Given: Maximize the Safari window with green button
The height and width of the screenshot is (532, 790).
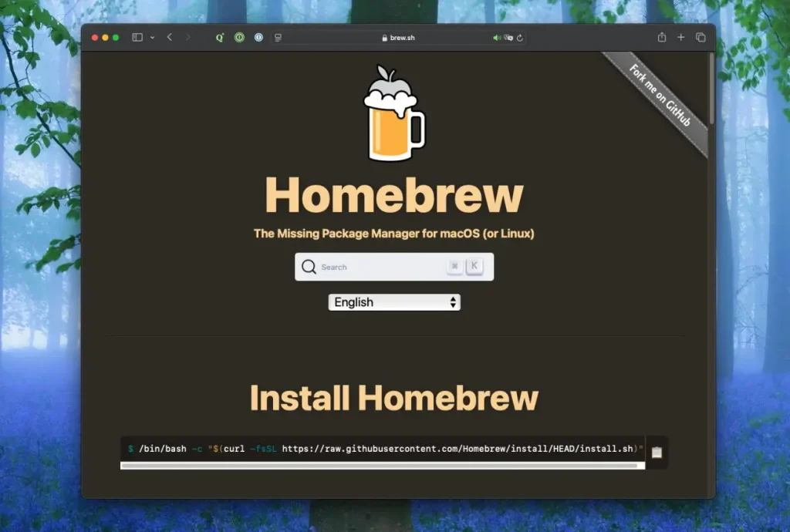Looking at the screenshot, I should coord(116,37).
